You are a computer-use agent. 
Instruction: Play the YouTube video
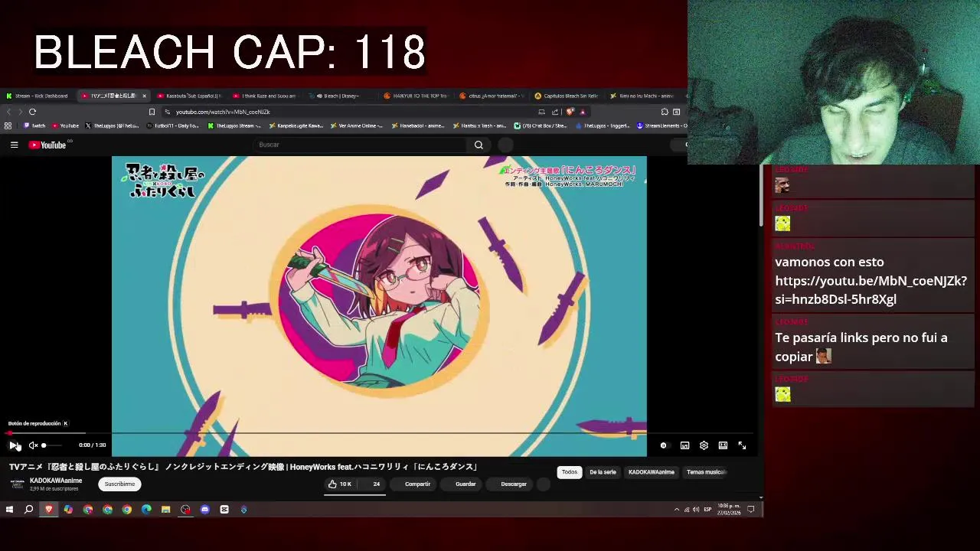pos(14,445)
